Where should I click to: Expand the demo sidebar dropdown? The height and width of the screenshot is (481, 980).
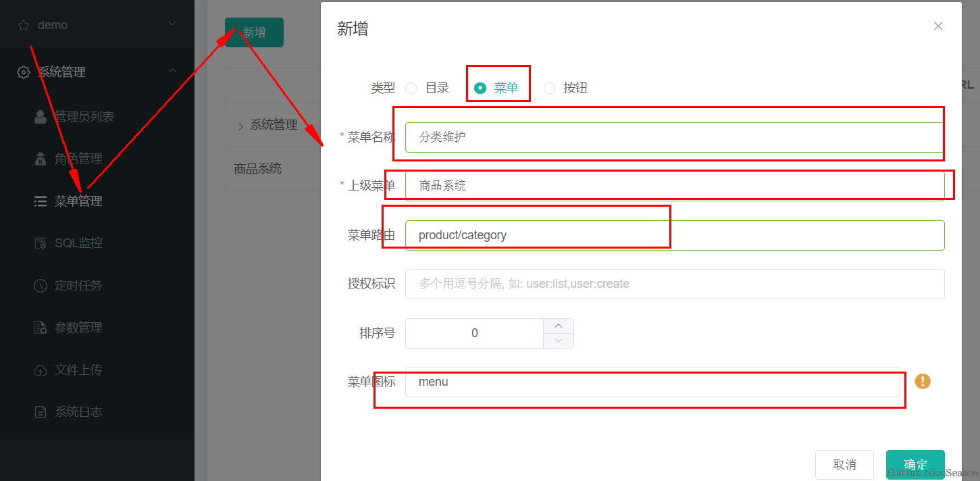(172, 24)
